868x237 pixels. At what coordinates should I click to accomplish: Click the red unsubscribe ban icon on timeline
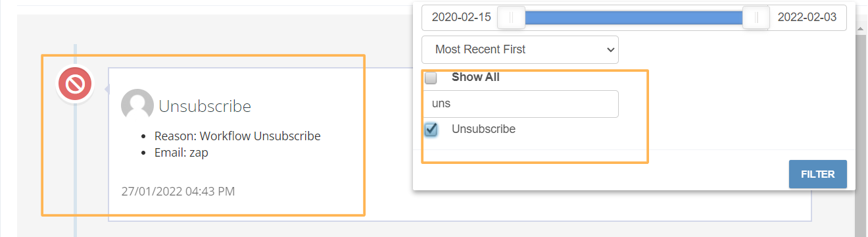point(75,84)
